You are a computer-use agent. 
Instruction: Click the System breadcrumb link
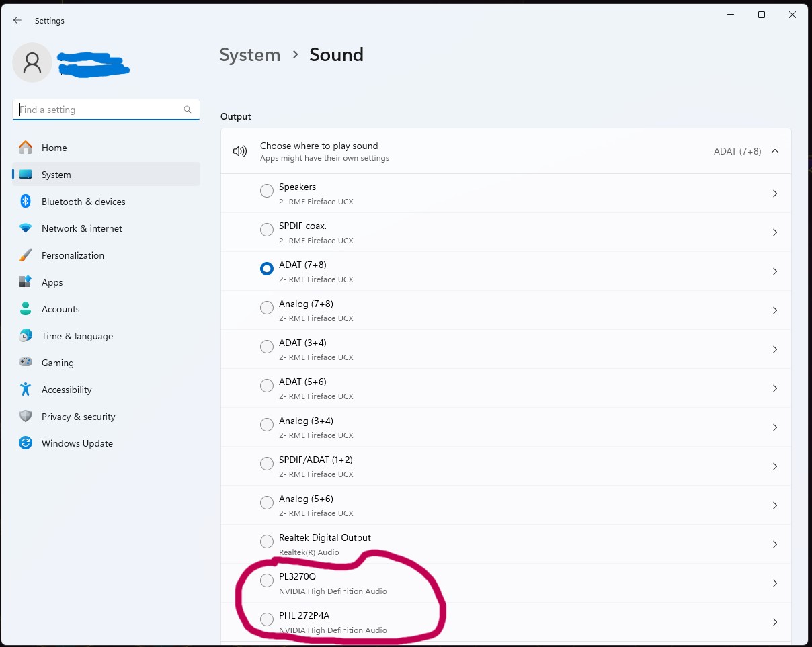[x=249, y=55]
